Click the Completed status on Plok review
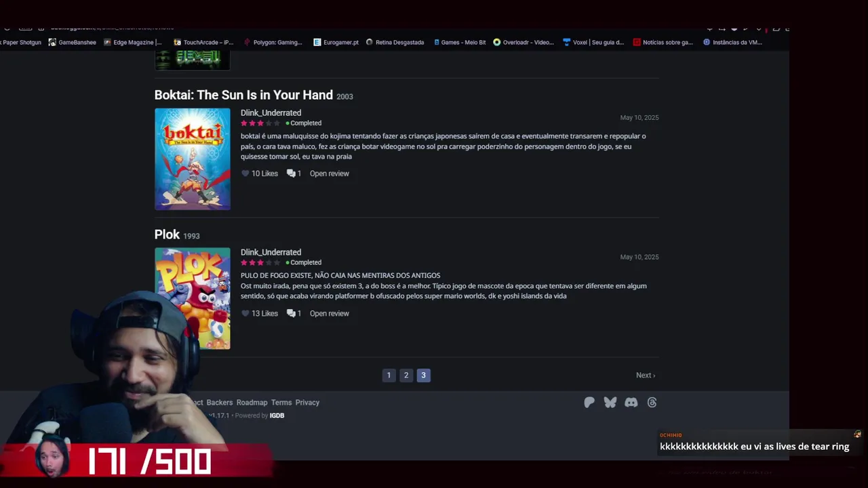 coord(304,262)
